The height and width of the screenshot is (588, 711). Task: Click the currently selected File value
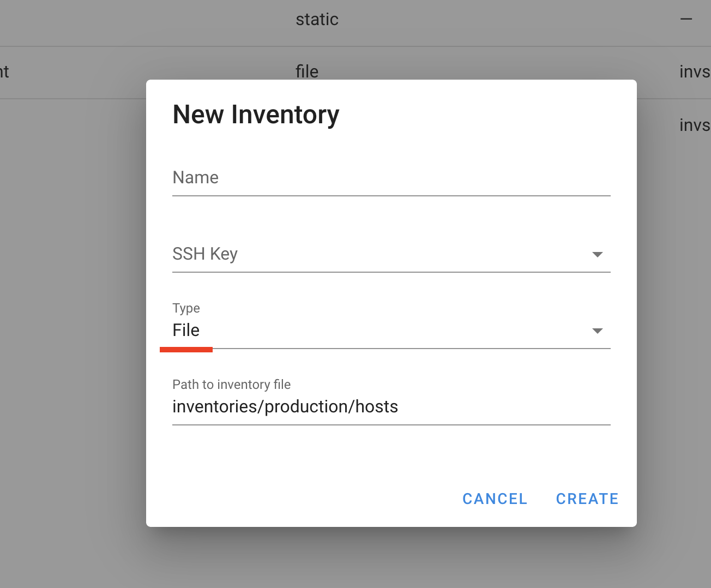pos(186,330)
